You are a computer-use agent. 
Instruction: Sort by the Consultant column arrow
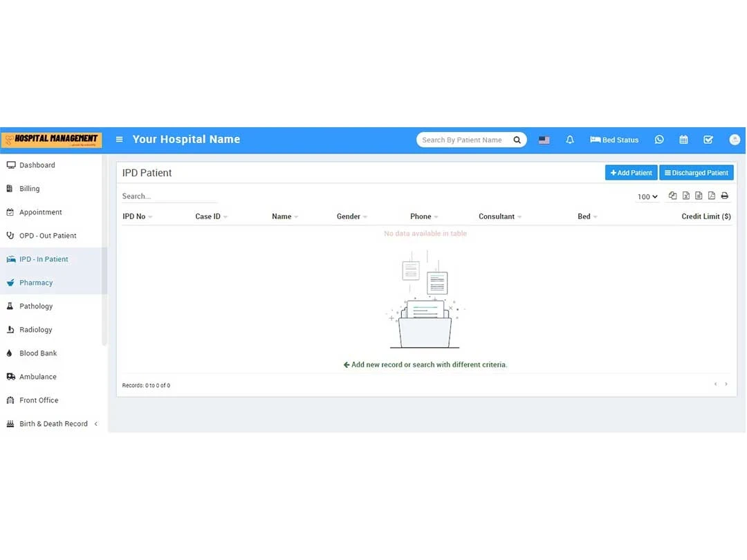519,216
